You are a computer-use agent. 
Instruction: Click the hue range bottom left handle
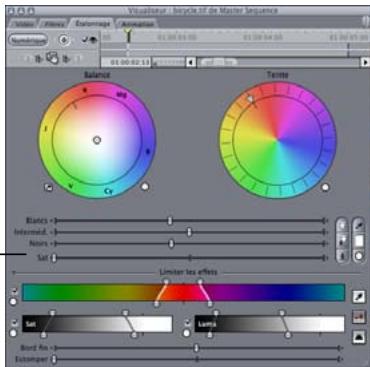coord(157,304)
